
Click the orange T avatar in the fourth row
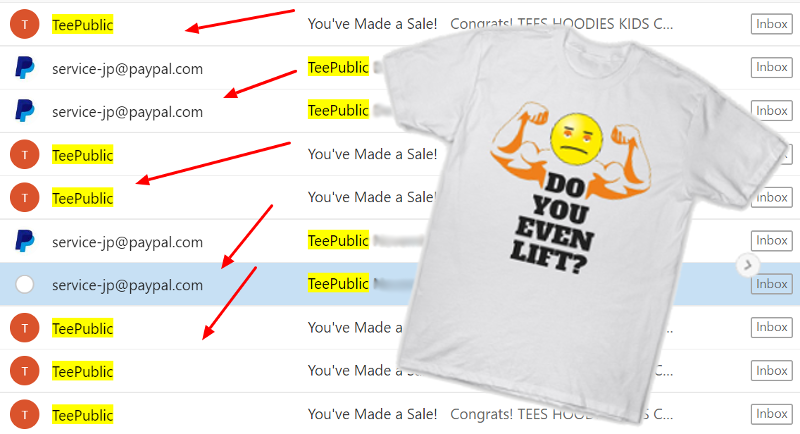24,154
